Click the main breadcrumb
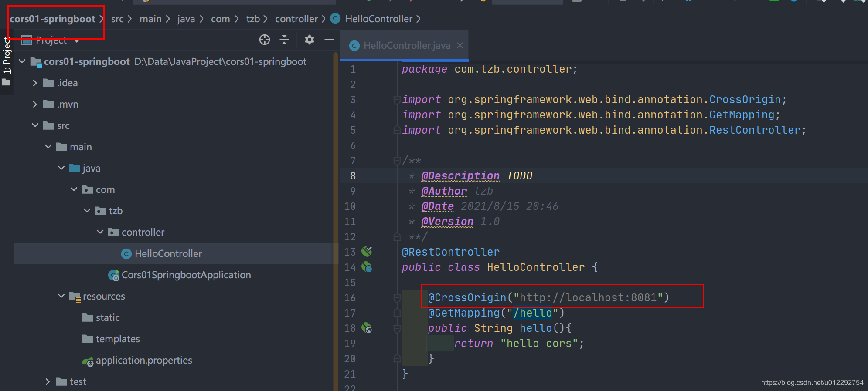Viewport: 868px width, 391px height. click(x=150, y=19)
